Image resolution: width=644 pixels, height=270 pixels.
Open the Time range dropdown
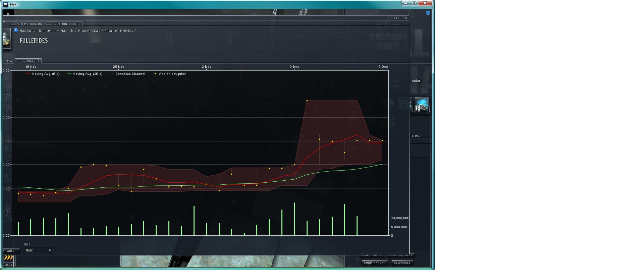tap(38, 250)
